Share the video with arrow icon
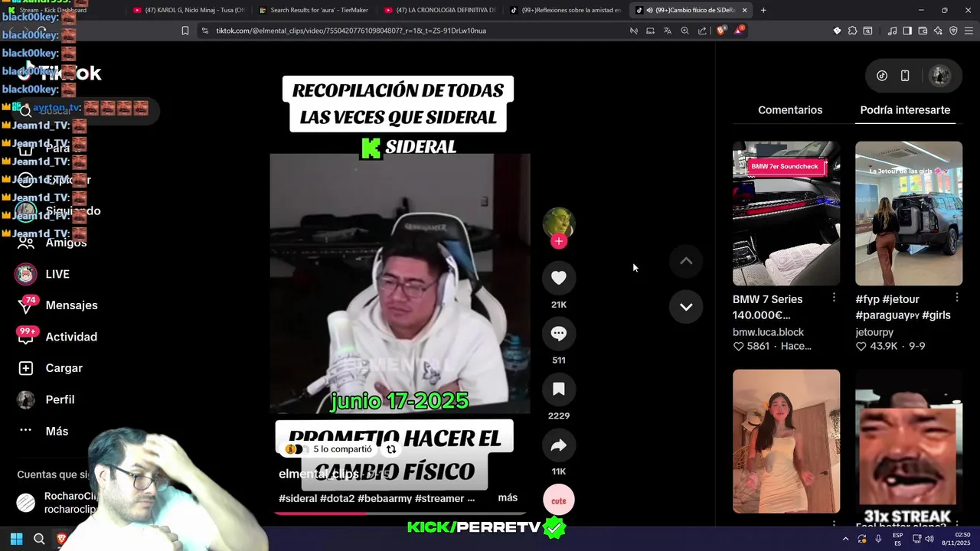 [x=559, y=445]
